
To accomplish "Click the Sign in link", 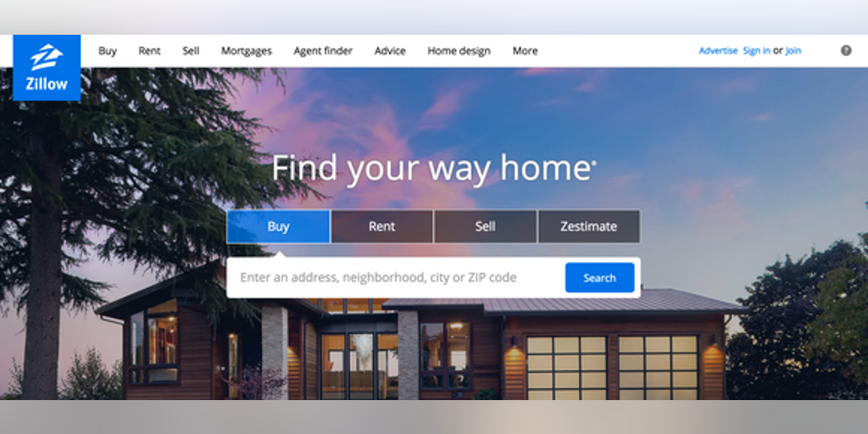I will [756, 51].
